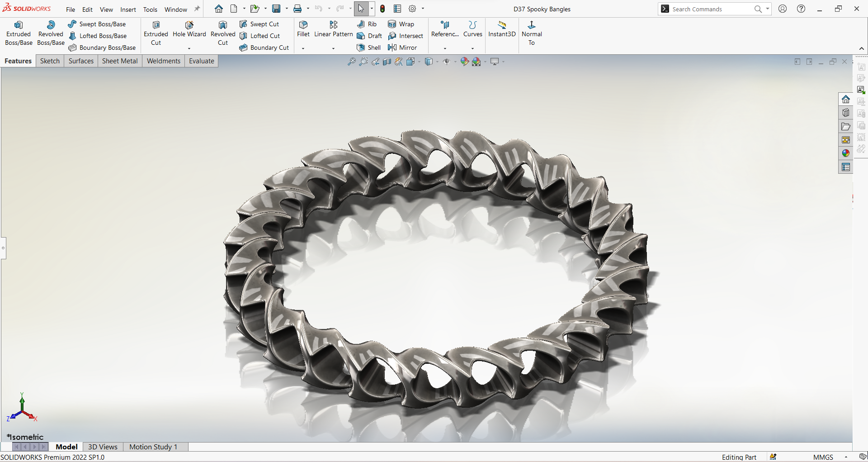Image resolution: width=868 pixels, height=462 pixels.
Task: Open the Appearances task pane tab
Action: [845, 153]
